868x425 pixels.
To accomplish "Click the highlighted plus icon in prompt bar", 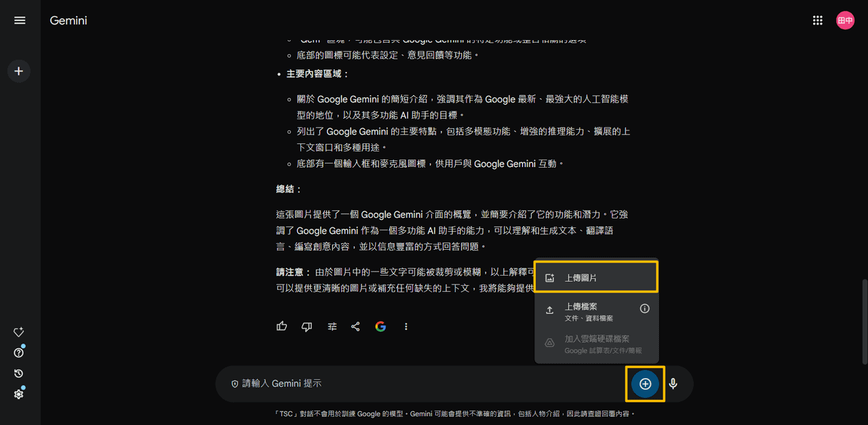I will click(x=645, y=384).
